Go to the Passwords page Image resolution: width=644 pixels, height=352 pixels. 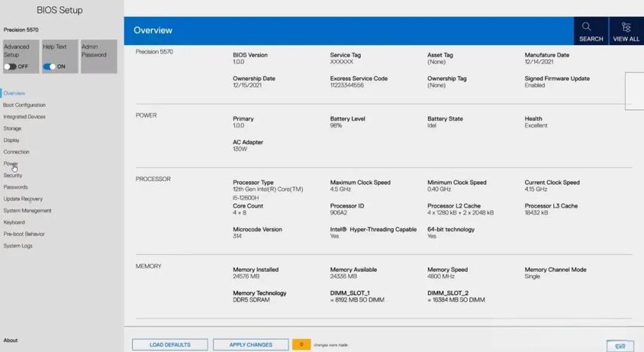click(x=16, y=187)
